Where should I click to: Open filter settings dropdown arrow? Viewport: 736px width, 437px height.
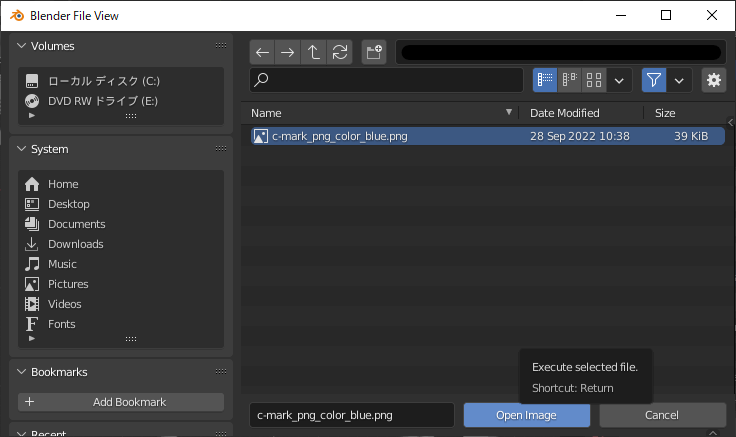(679, 80)
